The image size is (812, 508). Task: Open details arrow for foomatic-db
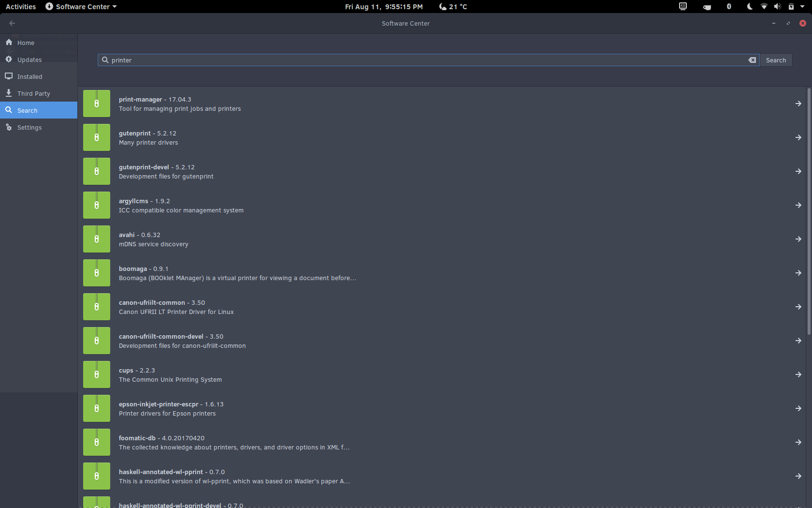pos(798,442)
